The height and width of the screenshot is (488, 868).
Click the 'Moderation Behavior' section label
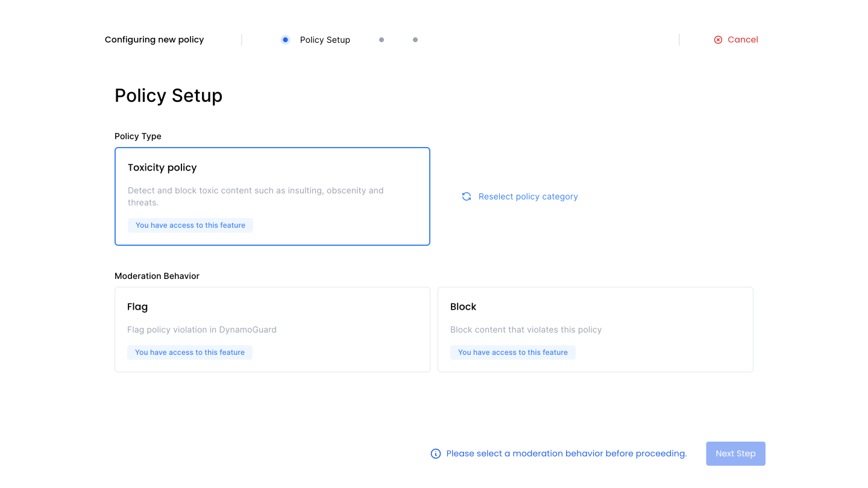click(157, 276)
